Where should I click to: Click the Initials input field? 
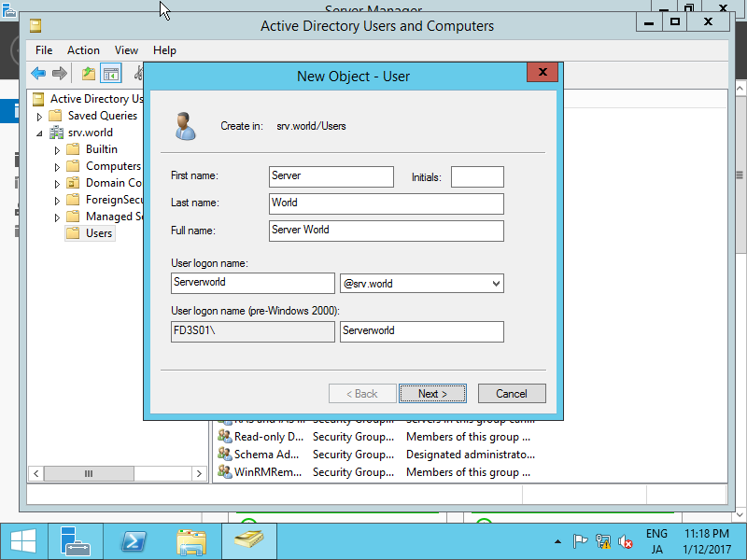477,176
